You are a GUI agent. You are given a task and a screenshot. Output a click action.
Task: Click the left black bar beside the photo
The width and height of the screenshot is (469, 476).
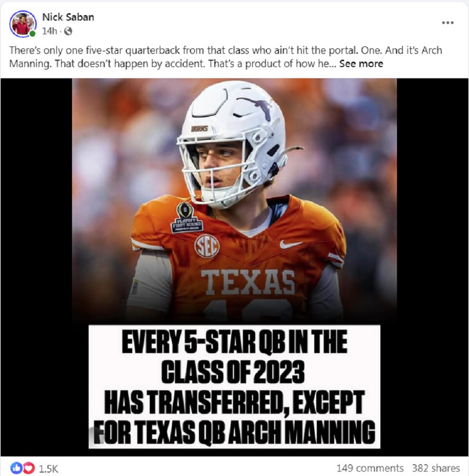pyautogui.click(x=36, y=267)
